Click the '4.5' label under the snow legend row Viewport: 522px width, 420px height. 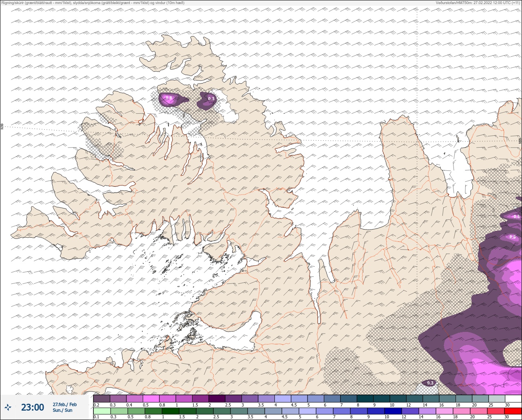pyautogui.click(x=294, y=405)
